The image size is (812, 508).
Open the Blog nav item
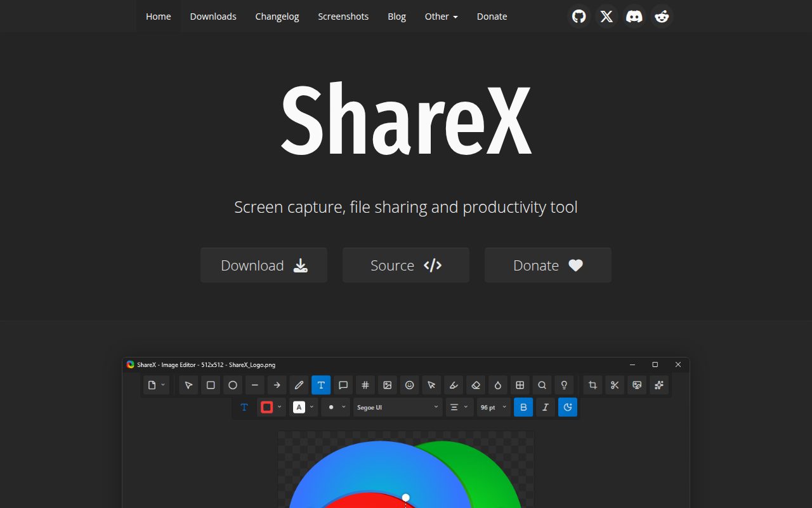(x=396, y=17)
